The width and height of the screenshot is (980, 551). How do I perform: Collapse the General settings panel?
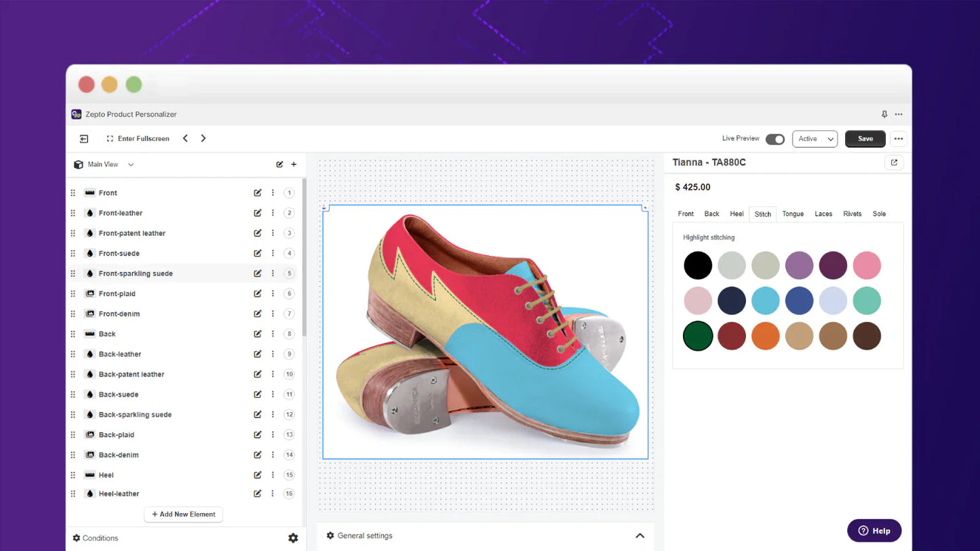click(x=640, y=535)
